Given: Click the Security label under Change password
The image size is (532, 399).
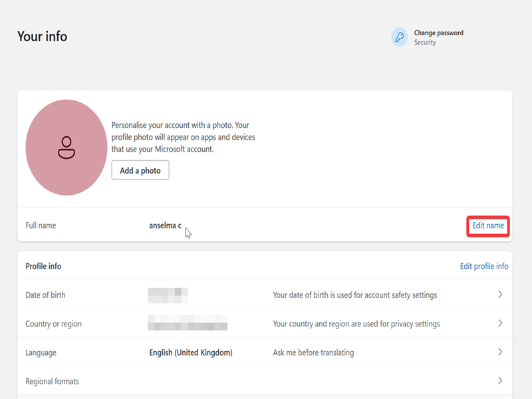Looking at the screenshot, I should point(425,43).
